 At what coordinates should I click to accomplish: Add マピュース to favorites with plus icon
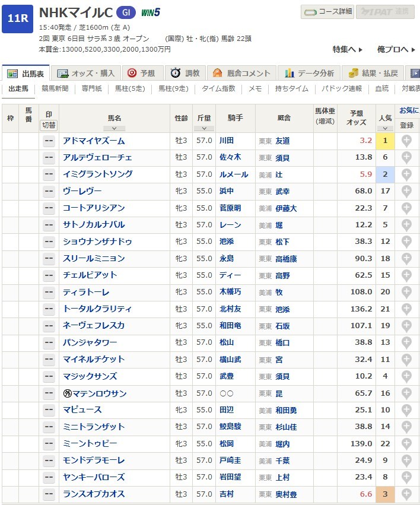point(406,410)
